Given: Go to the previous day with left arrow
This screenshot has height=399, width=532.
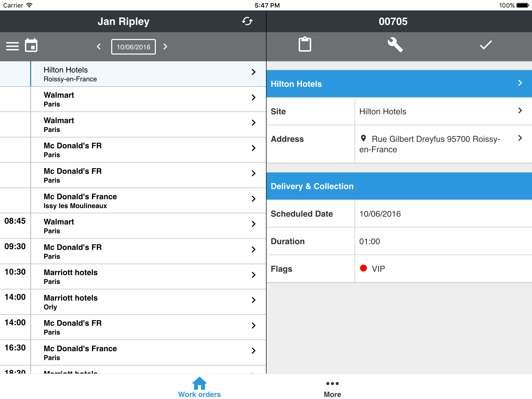Looking at the screenshot, I should tap(99, 46).
